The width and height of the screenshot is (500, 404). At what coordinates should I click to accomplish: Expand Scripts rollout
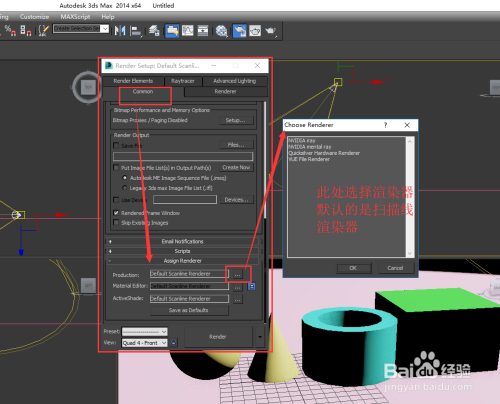[183, 251]
